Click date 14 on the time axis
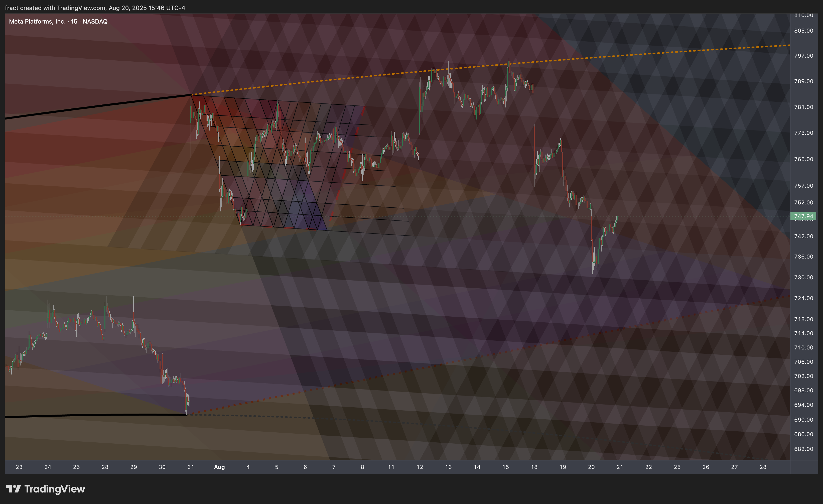Screen dimensions: 823x504 point(477,467)
